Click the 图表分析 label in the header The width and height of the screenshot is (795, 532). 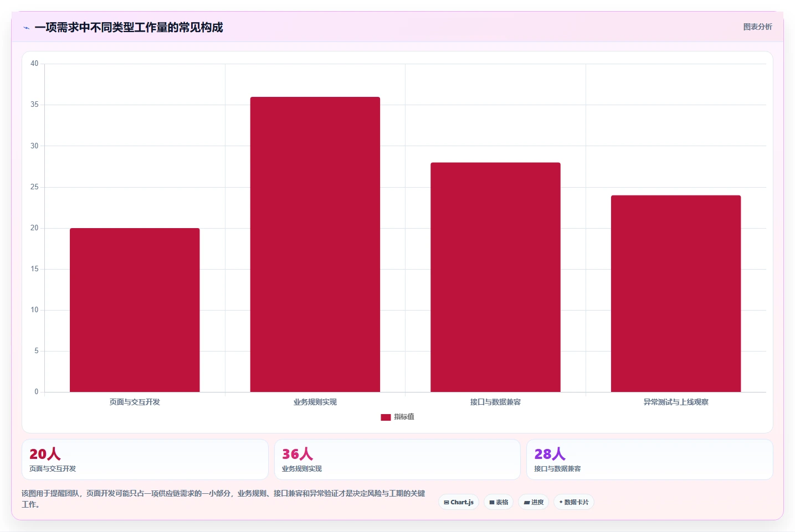pyautogui.click(x=757, y=27)
